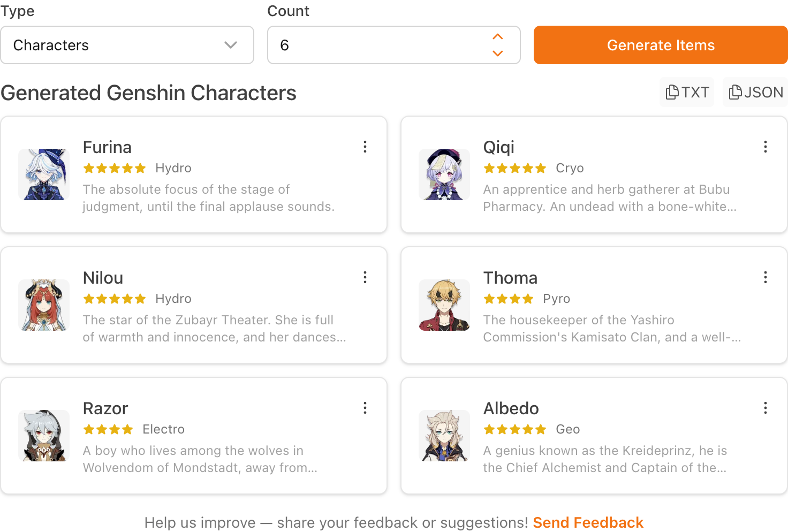This screenshot has width=788, height=532.
Task: Select Razor's portrait thumbnail
Action: click(x=44, y=436)
